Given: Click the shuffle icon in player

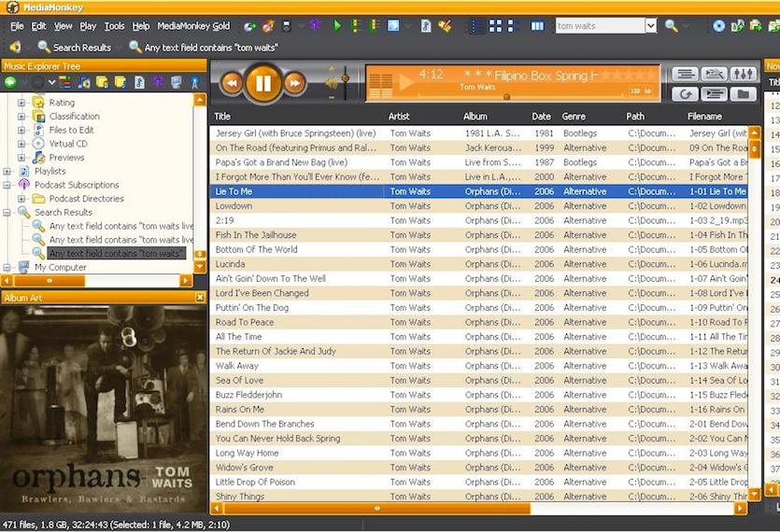Looking at the screenshot, I should click(714, 74).
